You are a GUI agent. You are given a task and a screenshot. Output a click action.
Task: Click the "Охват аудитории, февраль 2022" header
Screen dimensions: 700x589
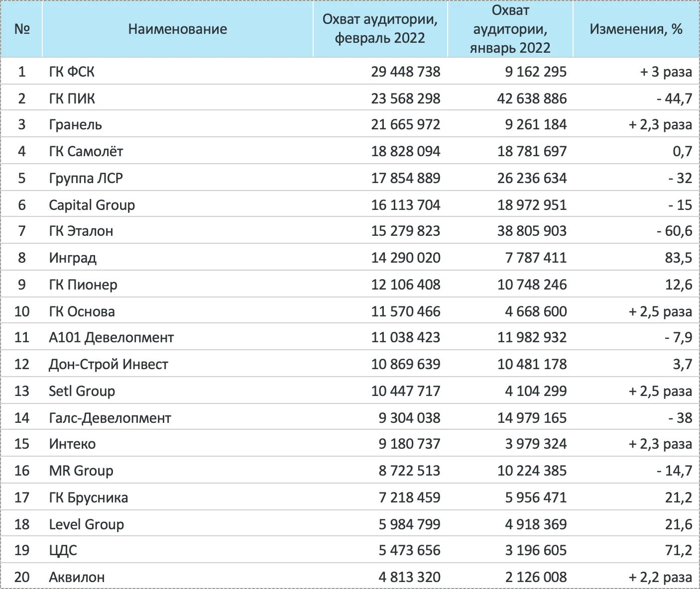tap(380, 29)
